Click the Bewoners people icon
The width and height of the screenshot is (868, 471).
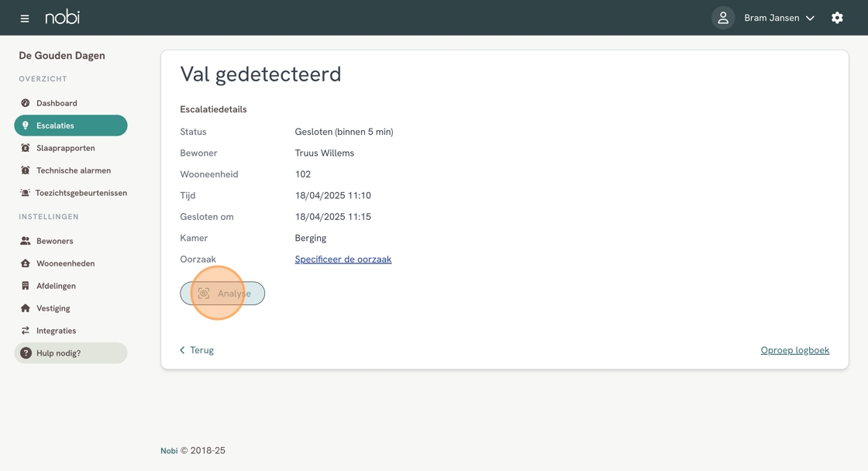point(26,241)
